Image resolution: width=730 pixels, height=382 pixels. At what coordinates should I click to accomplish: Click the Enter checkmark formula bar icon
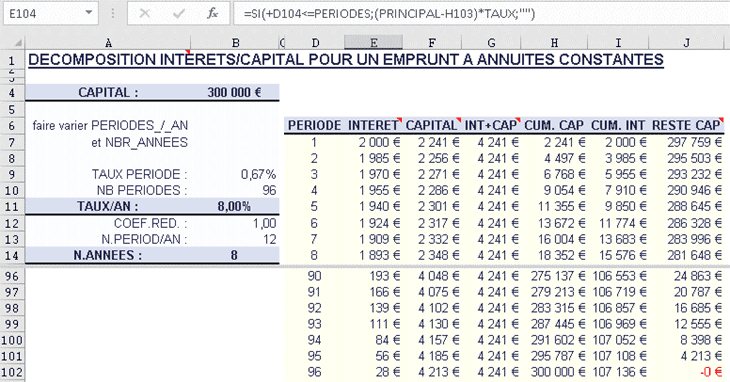178,13
